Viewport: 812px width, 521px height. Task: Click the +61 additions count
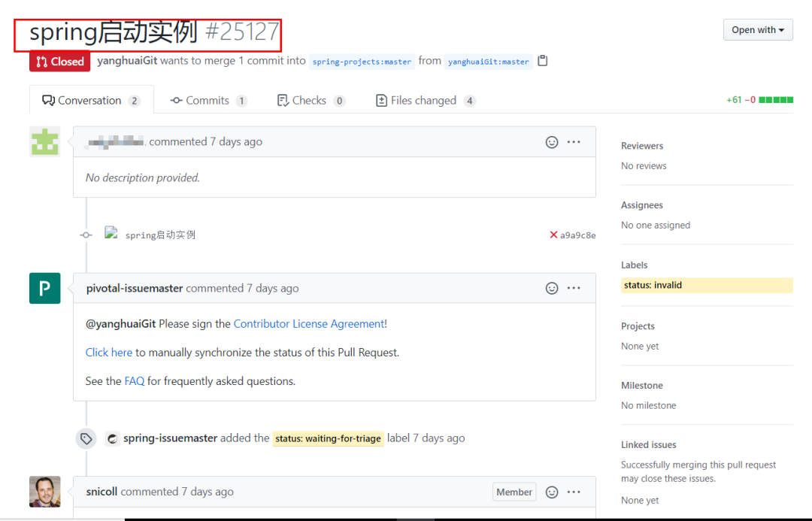pos(734,100)
